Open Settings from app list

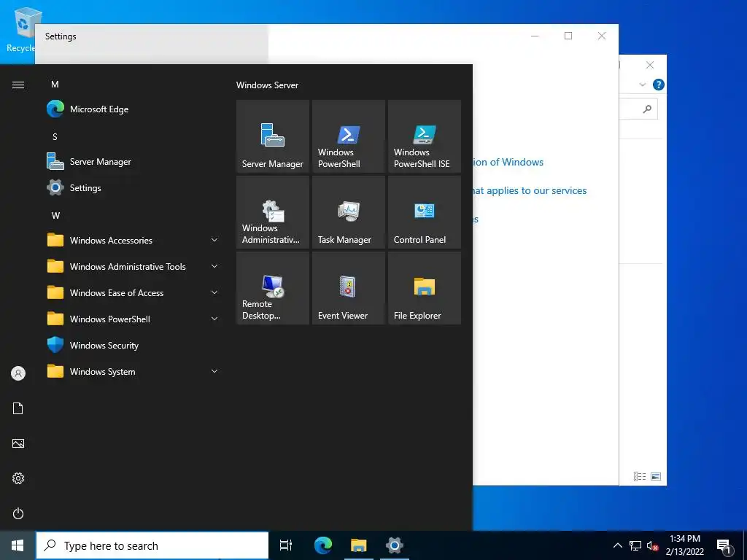[x=133, y=187]
